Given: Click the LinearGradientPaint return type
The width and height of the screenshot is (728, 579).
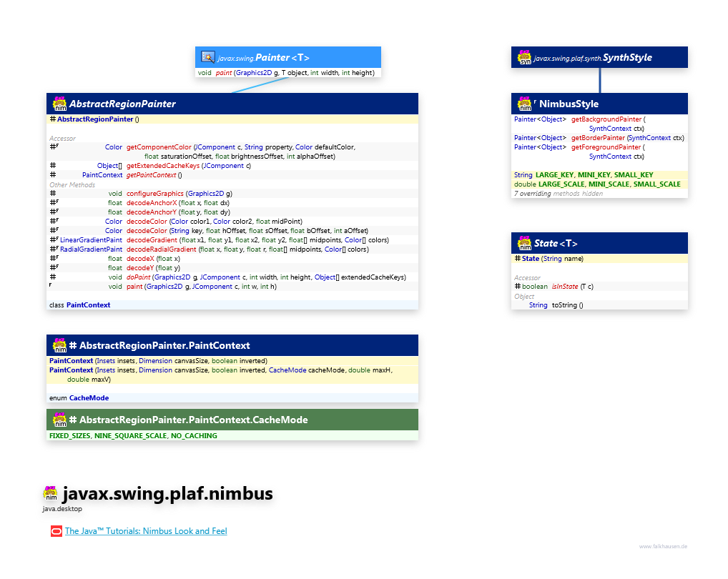Looking at the screenshot, I should tap(91, 240).
